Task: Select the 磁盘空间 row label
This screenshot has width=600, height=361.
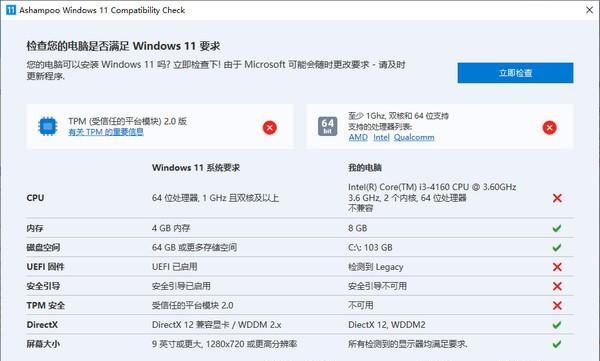Action: point(43,247)
